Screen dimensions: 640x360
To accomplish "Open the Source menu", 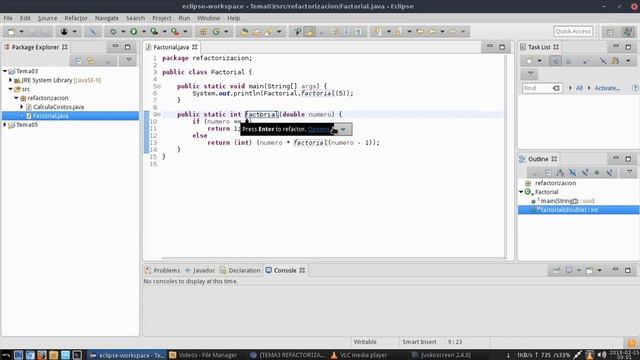I will coord(47,18).
